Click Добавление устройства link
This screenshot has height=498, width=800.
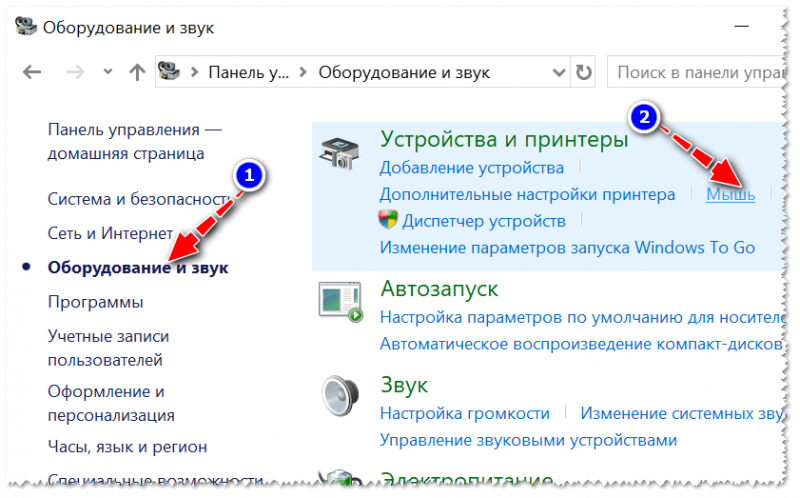pyautogui.click(x=471, y=168)
